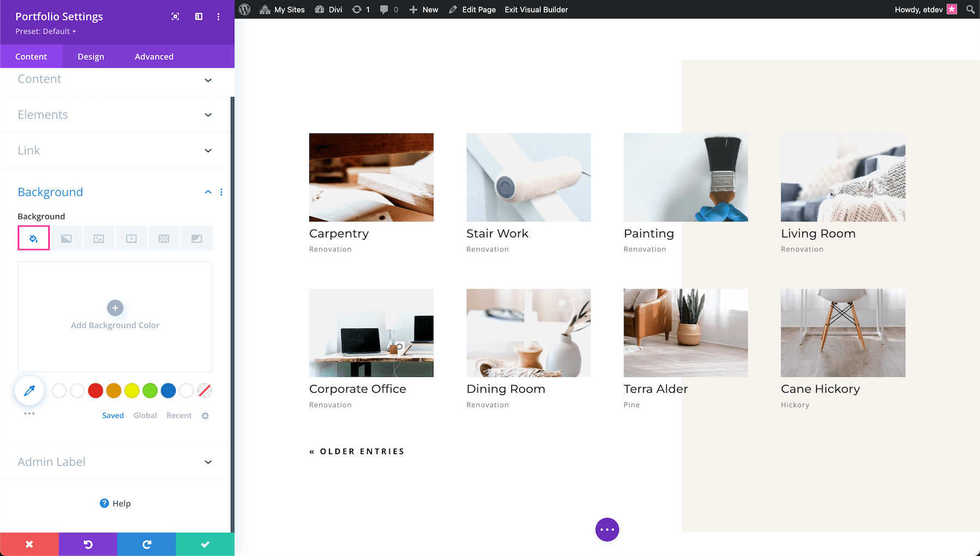This screenshot has width=980, height=556.
Task: Select the gradient background type
Action: [x=66, y=238]
